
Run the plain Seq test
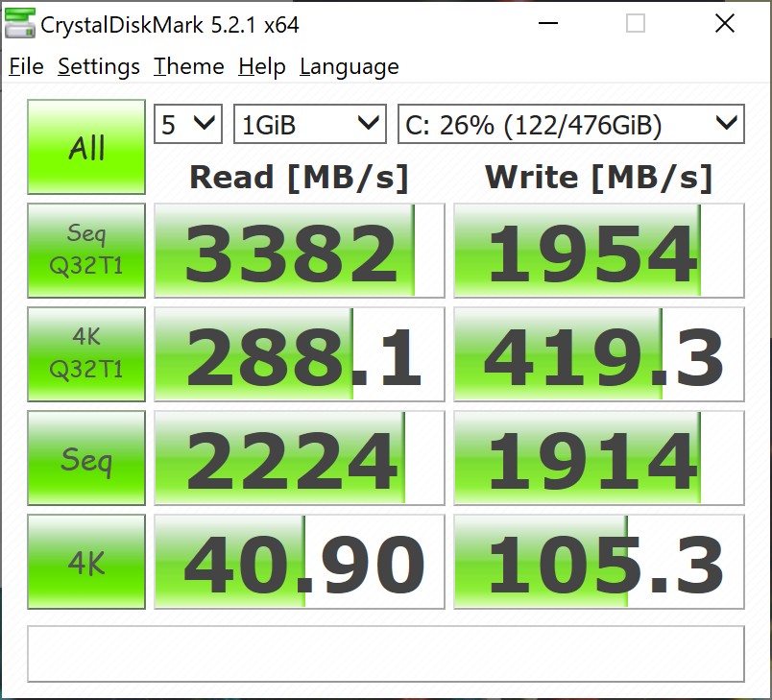[x=86, y=458]
